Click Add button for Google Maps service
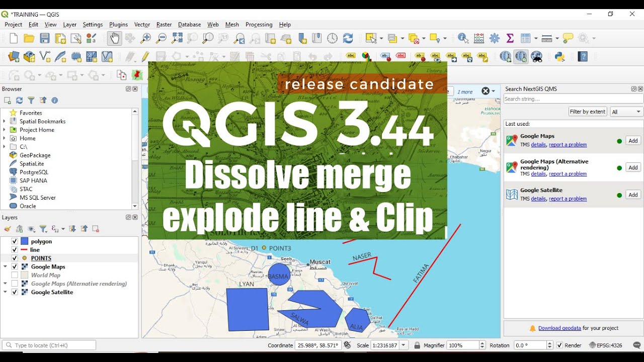This screenshot has height=362, width=644. point(633,141)
